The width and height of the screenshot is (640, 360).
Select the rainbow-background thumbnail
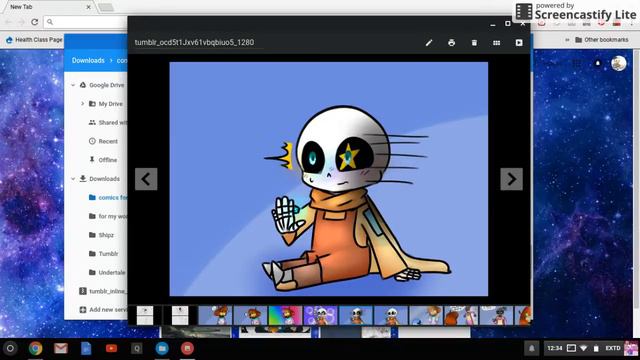click(285, 316)
